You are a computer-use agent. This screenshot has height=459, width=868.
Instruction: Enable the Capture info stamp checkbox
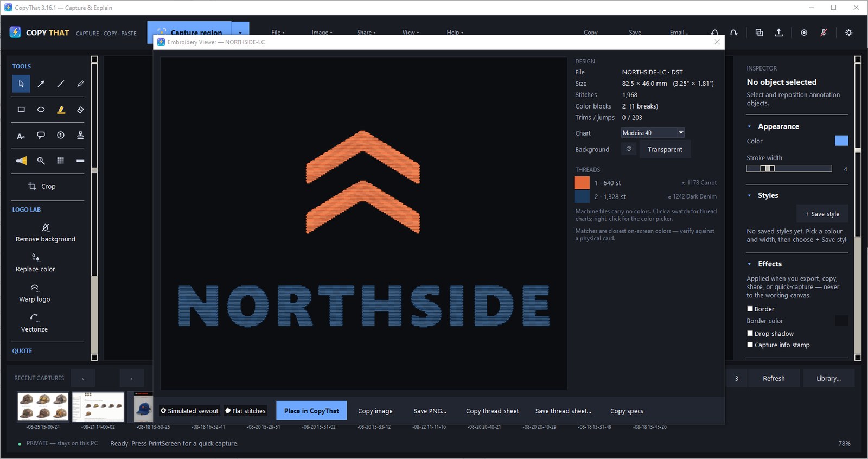pyautogui.click(x=750, y=345)
